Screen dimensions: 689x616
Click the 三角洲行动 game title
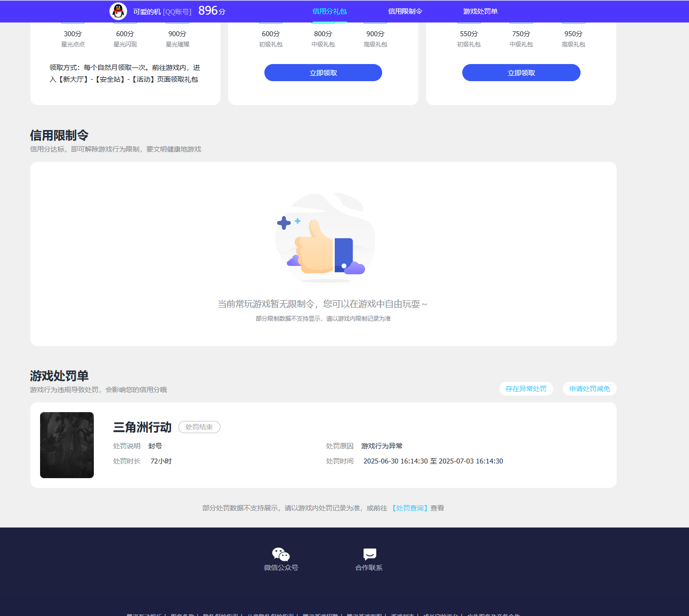[142, 427]
